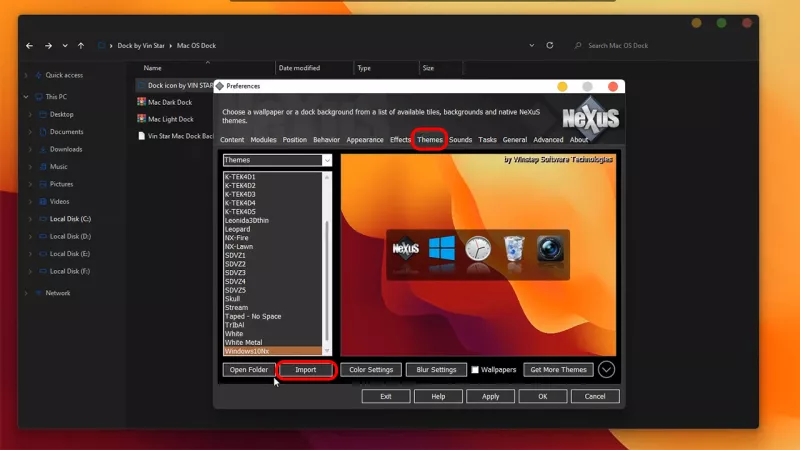Go back in File Explorer
The height and width of the screenshot is (450, 800).
30,45
